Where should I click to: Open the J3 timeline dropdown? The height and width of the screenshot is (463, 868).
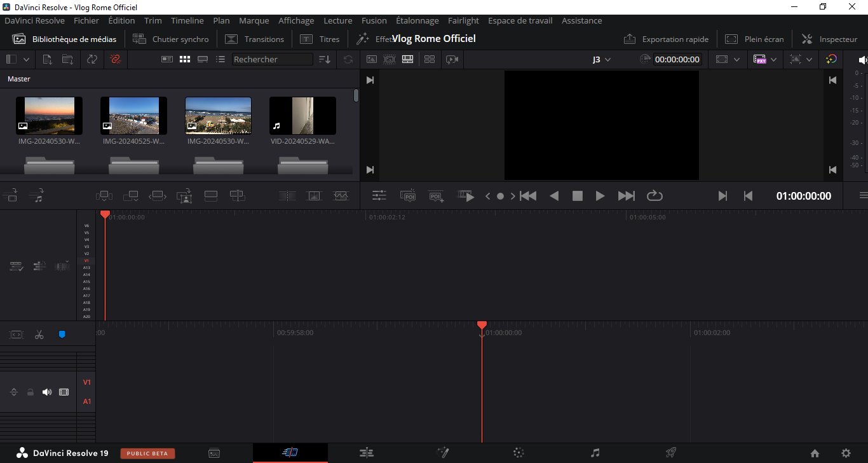pos(601,59)
